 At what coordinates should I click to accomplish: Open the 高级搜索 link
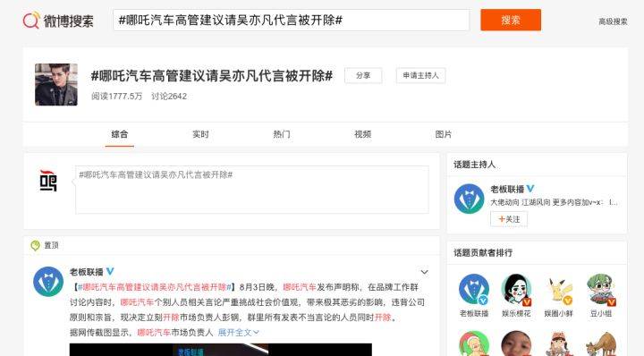613,21
